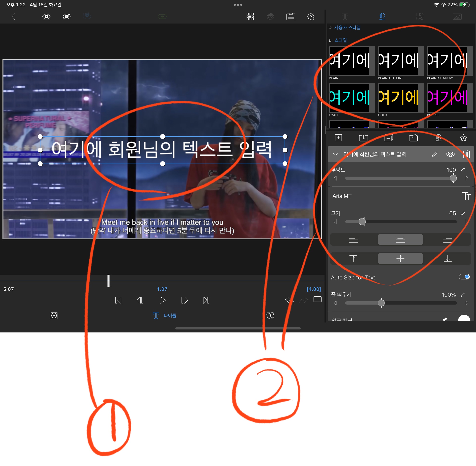Click the add new text plus icon
The width and height of the screenshot is (476, 466).
point(338,138)
